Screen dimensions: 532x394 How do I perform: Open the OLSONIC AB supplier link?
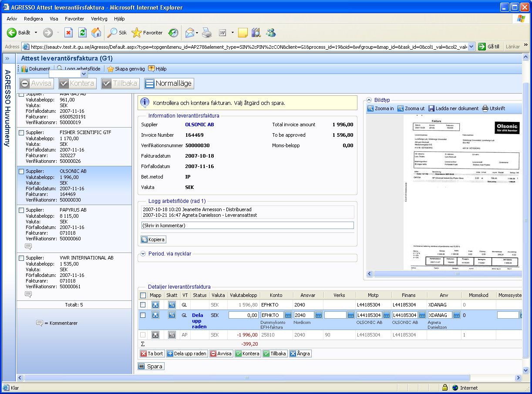pos(200,125)
